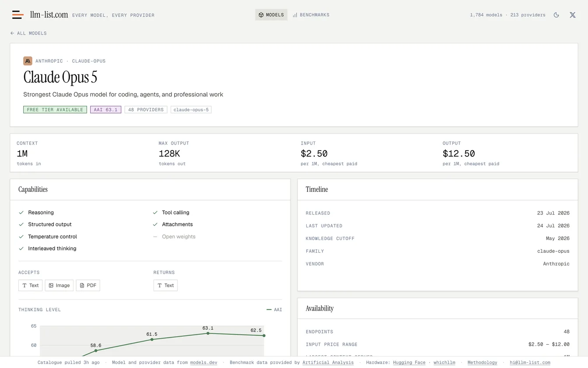This screenshot has width=588, height=368.
Task: Click the Free Tier Available badge
Action: pyautogui.click(x=55, y=110)
